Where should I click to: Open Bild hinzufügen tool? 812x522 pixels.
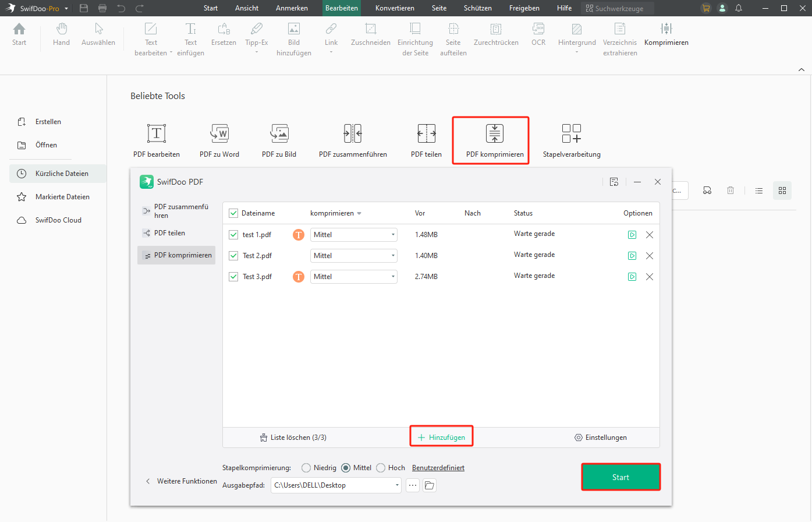(294, 40)
